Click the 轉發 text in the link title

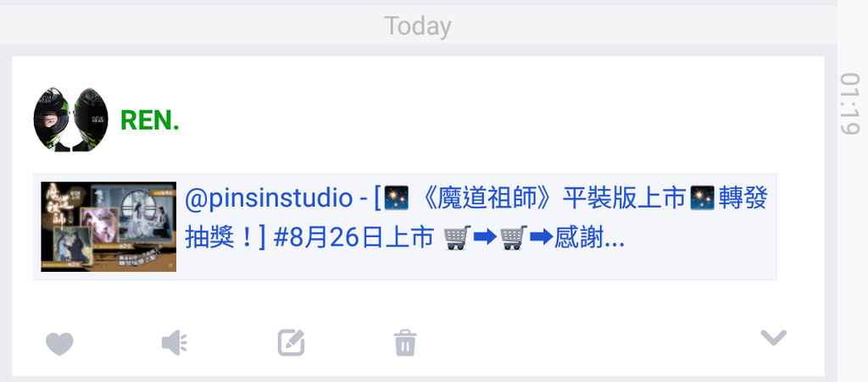pyautogui.click(x=743, y=198)
